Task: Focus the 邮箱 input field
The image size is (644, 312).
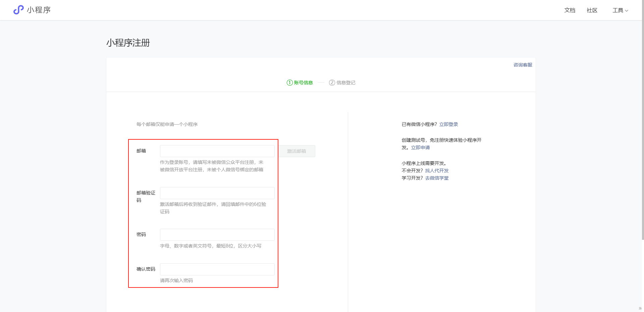Action: tap(217, 151)
